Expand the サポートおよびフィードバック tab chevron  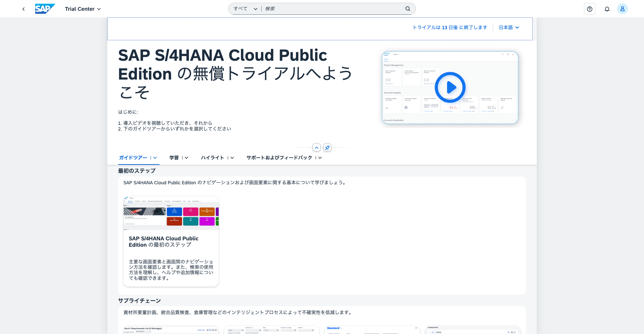tap(320, 158)
